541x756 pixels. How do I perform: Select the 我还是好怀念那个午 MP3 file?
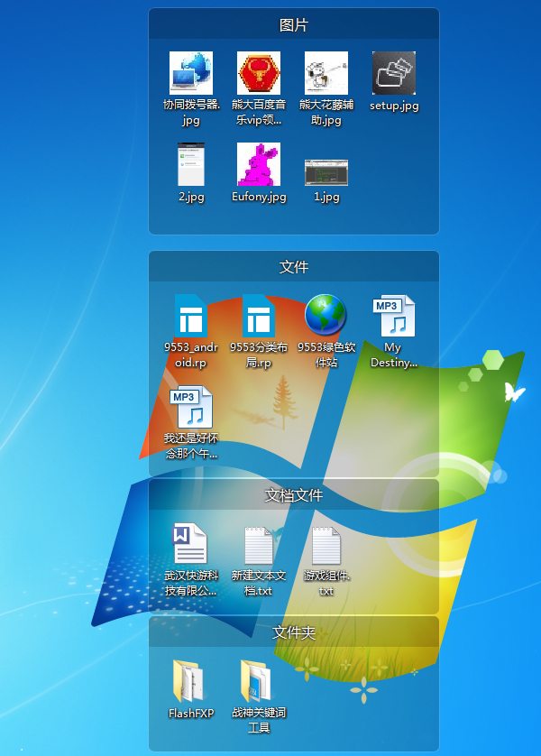pyautogui.click(x=191, y=407)
